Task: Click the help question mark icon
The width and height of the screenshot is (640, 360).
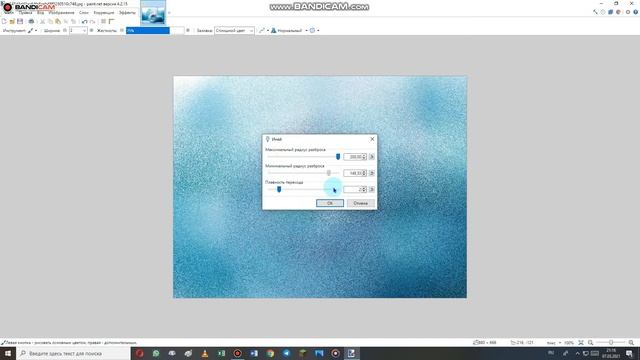Action: tap(636, 12)
